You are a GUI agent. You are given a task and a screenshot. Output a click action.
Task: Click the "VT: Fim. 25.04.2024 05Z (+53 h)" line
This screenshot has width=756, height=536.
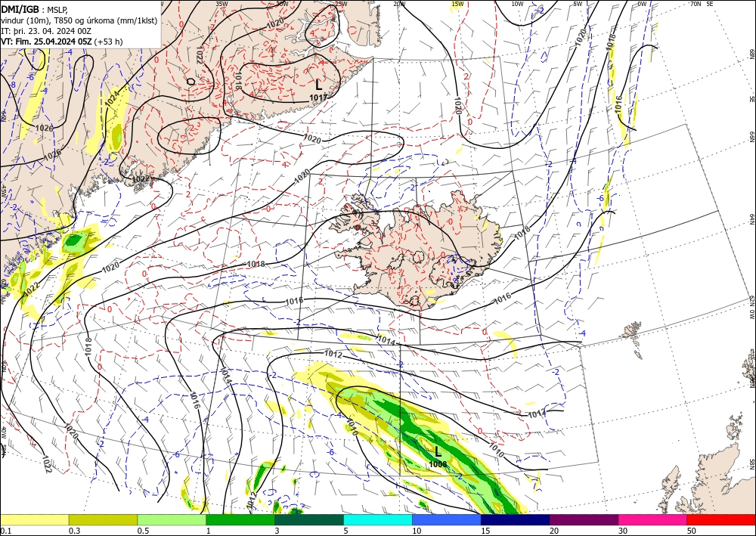click(62, 42)
